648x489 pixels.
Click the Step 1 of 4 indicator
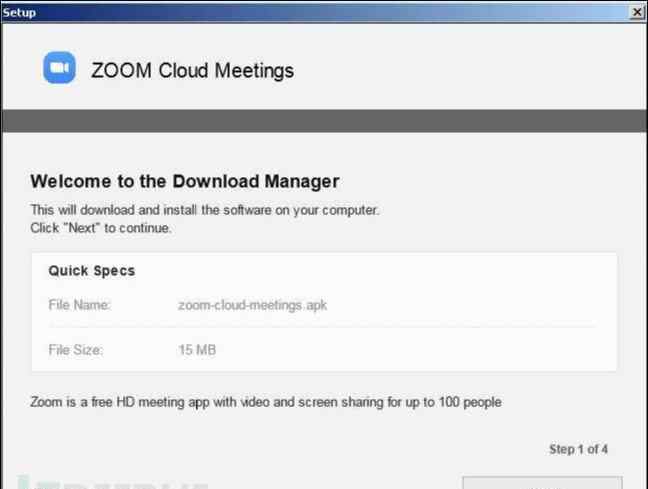click(x=578, y=449)
